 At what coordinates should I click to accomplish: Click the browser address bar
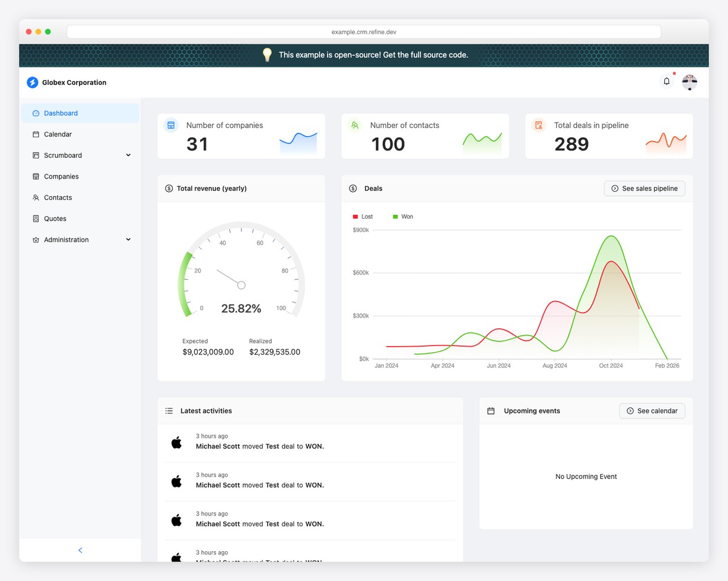pos(363,31)
